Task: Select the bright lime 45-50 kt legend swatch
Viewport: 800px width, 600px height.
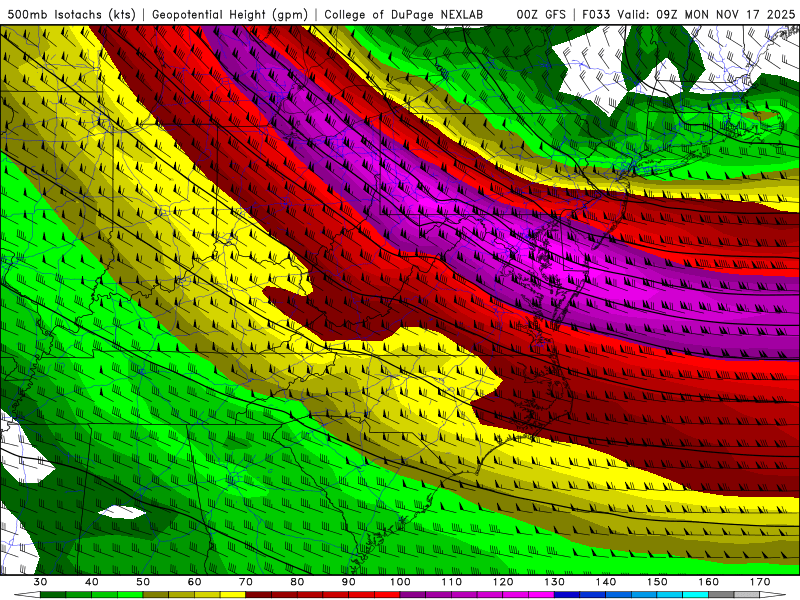Action: pyautogui.click(x=130, y=595)
